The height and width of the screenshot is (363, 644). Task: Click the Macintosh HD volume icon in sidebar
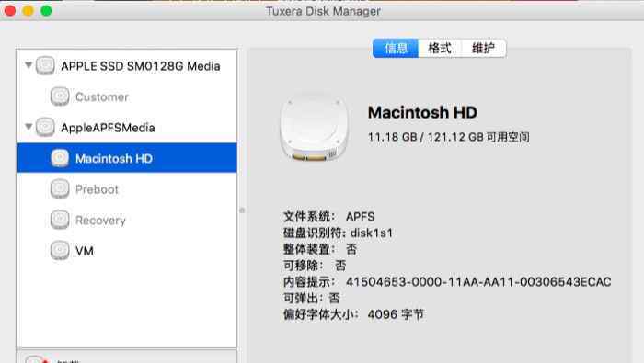[x=60, y=158]
